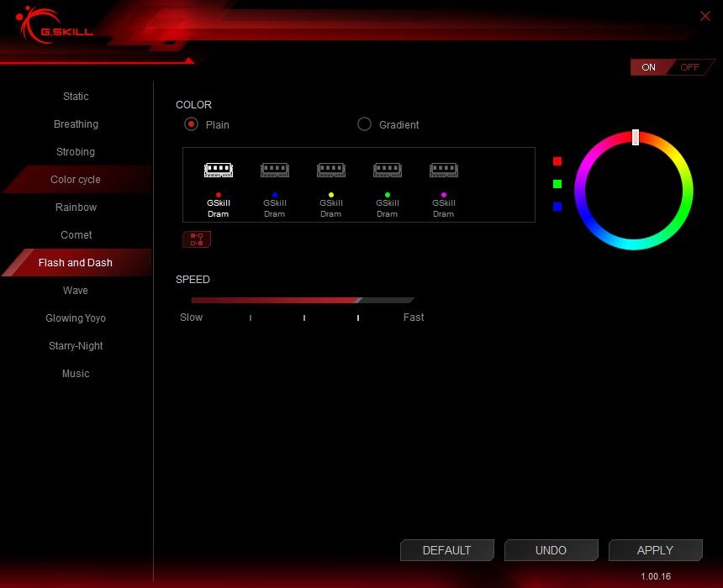Click the first speed tick mark after Slow

251,318
